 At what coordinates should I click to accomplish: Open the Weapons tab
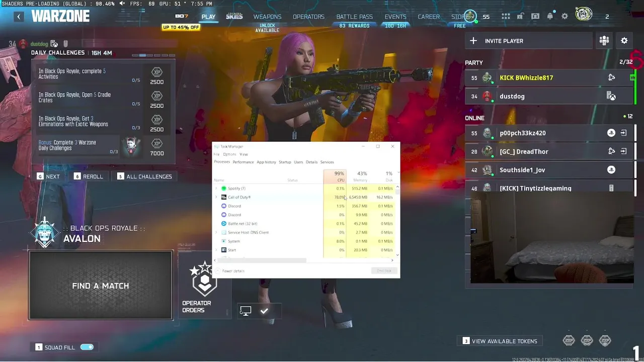pos(267,17)
